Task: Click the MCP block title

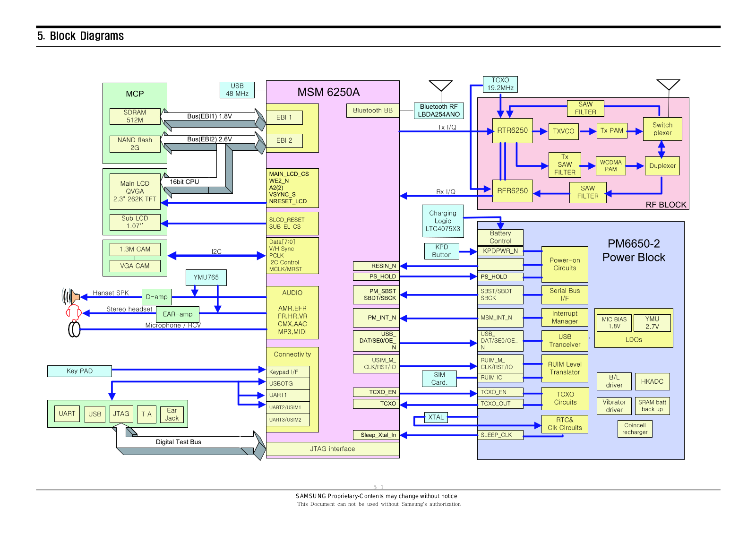Action: coord(135,94)
